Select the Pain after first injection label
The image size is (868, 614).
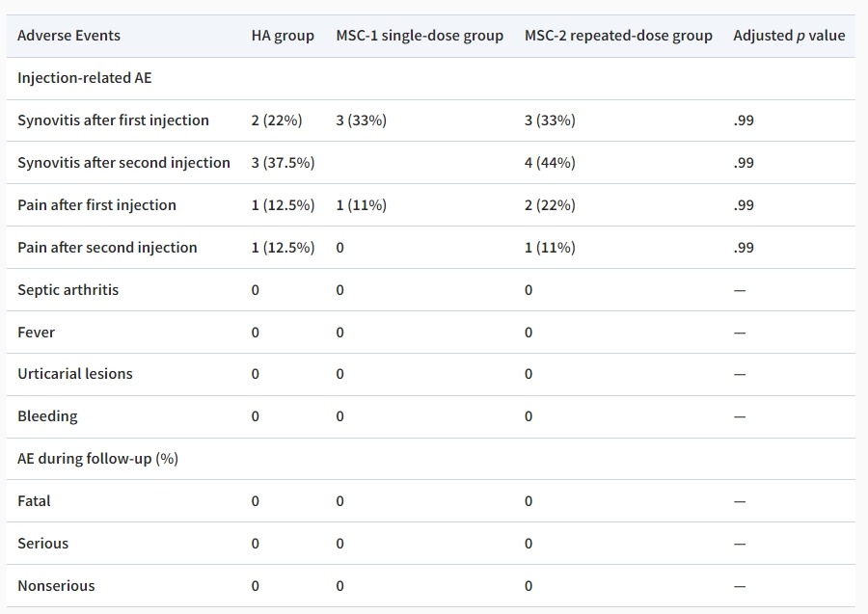[x=96, y=205]
